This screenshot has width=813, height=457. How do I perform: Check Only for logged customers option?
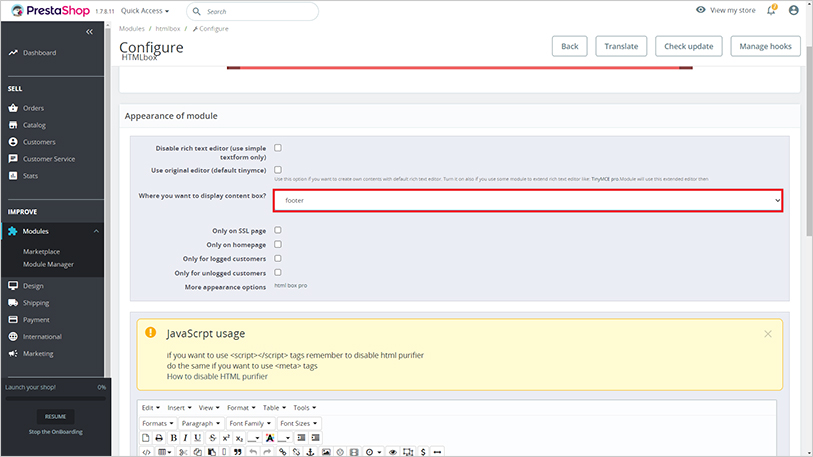278,258
